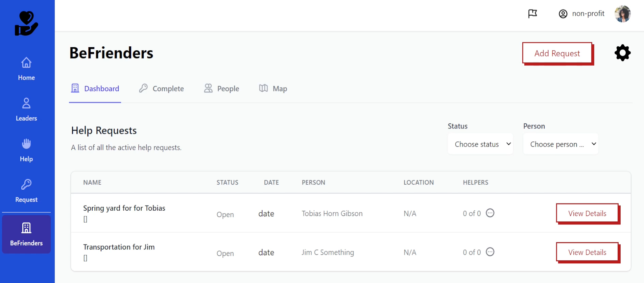This screenshot has width=644, height=283.
Task: Expand the Choose person dropdown
Action: click(560, 144)
